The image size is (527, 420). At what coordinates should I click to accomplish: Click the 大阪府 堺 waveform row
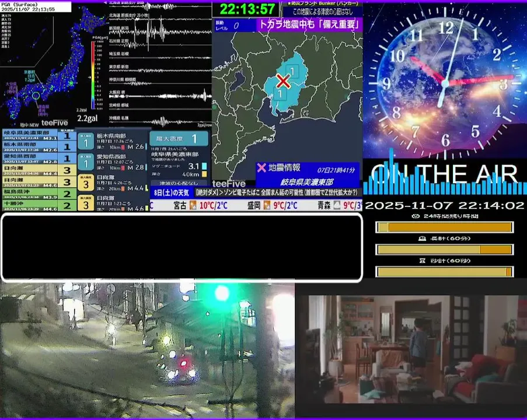(x=160, y=94)
